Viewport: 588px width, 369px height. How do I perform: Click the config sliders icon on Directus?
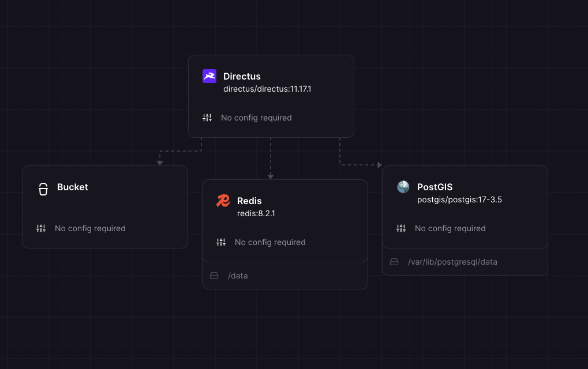pos(207,118)
